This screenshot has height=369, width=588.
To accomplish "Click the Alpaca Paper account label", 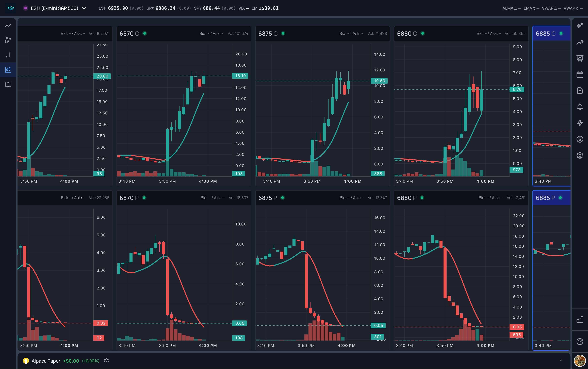I will [x=46, y=361].
